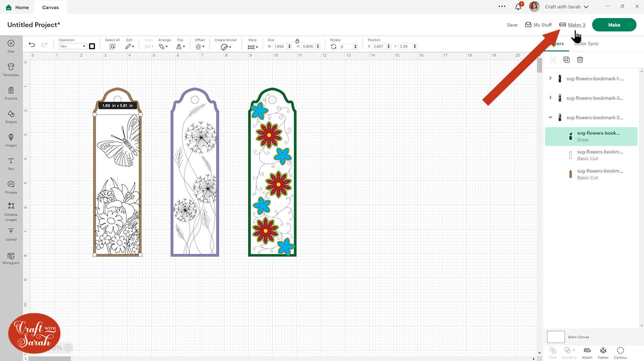
Task: Open the Phrases panel
Action: [x=11, y=187]
